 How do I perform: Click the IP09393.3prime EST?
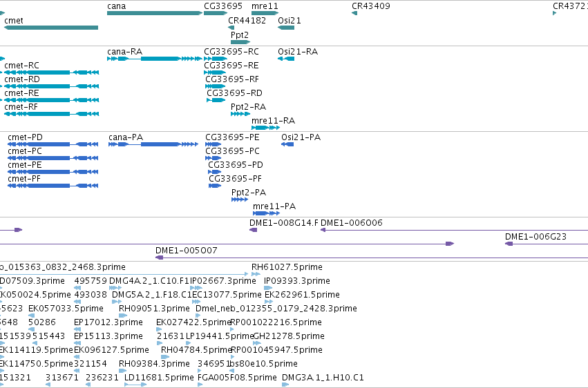[x=268, y=288]
